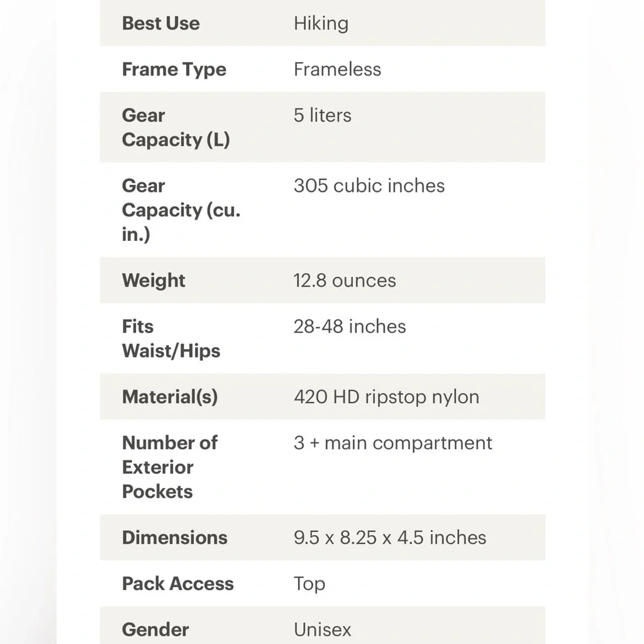The image size is (644, 644).
Task: Click the Fits Waist/Hips label
Action: pyautogui.click(x=171, y=339)
